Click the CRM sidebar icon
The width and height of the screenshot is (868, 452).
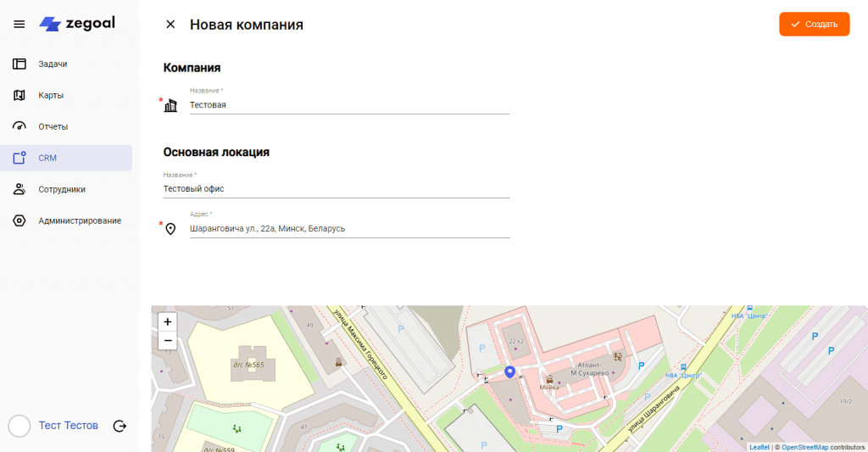coord(19,158)
